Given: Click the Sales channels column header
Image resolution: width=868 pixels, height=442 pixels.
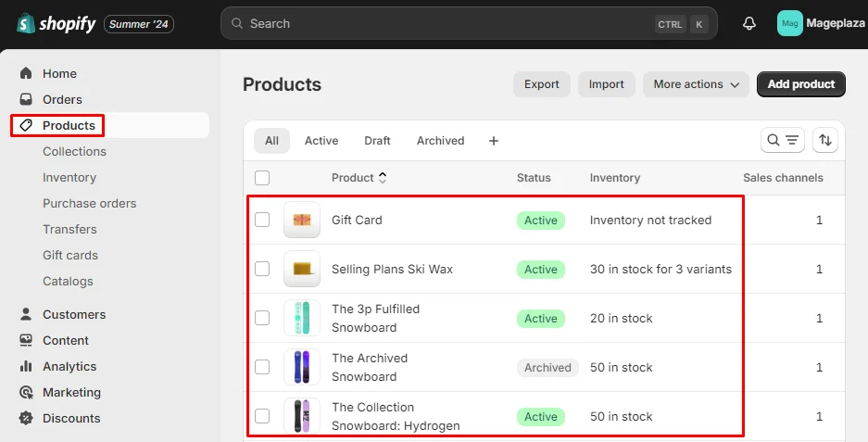Looking at the screenshot, I should pyautogui.click(x=783, y=178).
